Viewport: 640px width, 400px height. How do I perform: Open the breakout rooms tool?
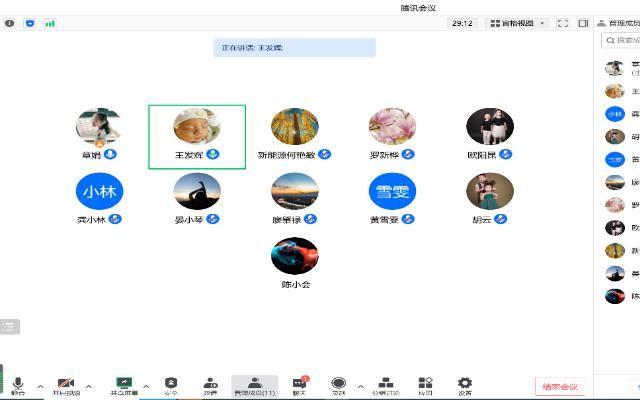pyautogui.click(x=385, y=385)
